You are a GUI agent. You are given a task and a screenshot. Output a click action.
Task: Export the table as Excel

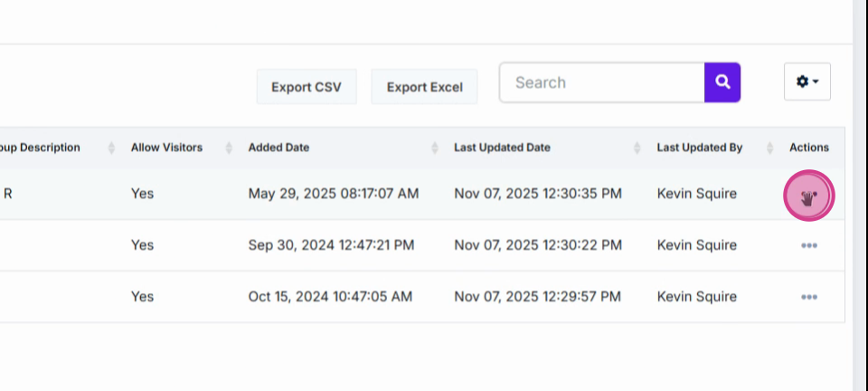point(425,87)
